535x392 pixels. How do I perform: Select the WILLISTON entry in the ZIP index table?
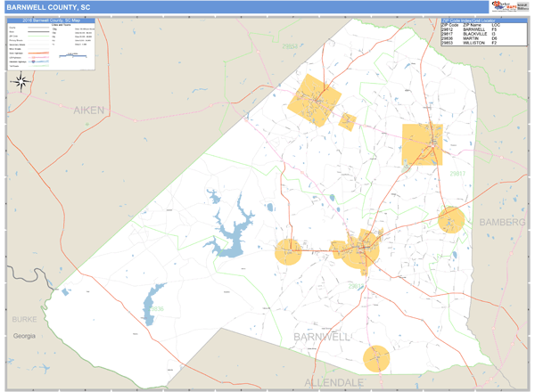(473, 43)
